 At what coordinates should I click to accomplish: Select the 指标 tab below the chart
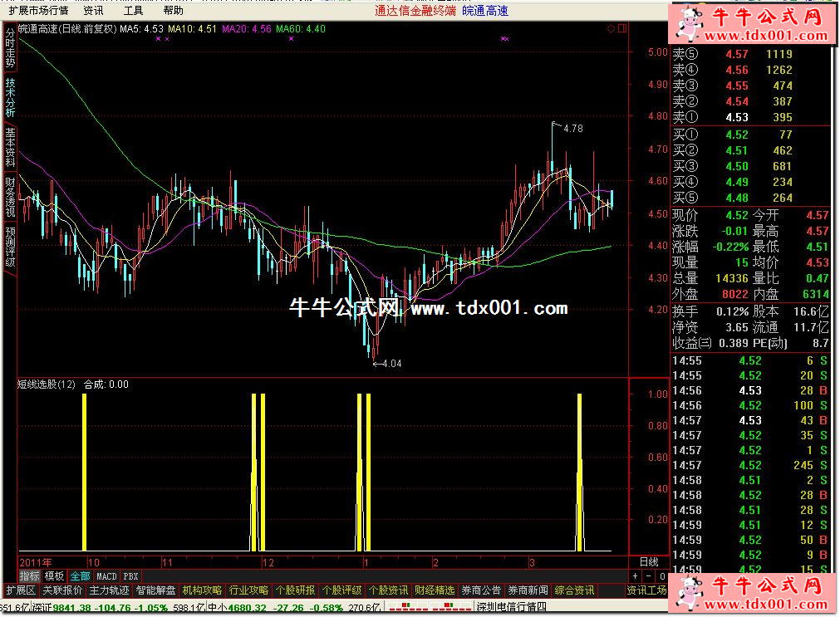[x=30, y=576]
